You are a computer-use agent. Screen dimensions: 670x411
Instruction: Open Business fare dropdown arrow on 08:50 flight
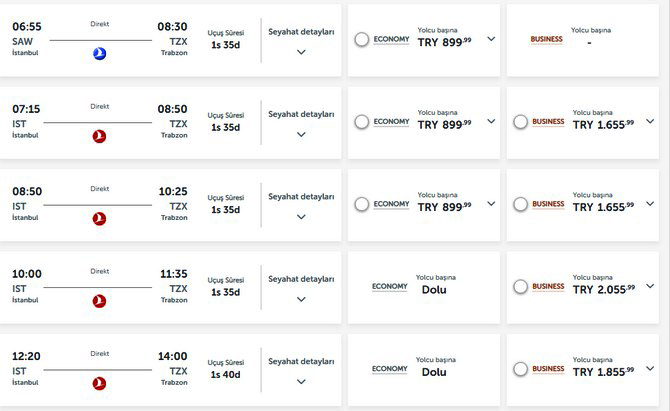(650, 204)
